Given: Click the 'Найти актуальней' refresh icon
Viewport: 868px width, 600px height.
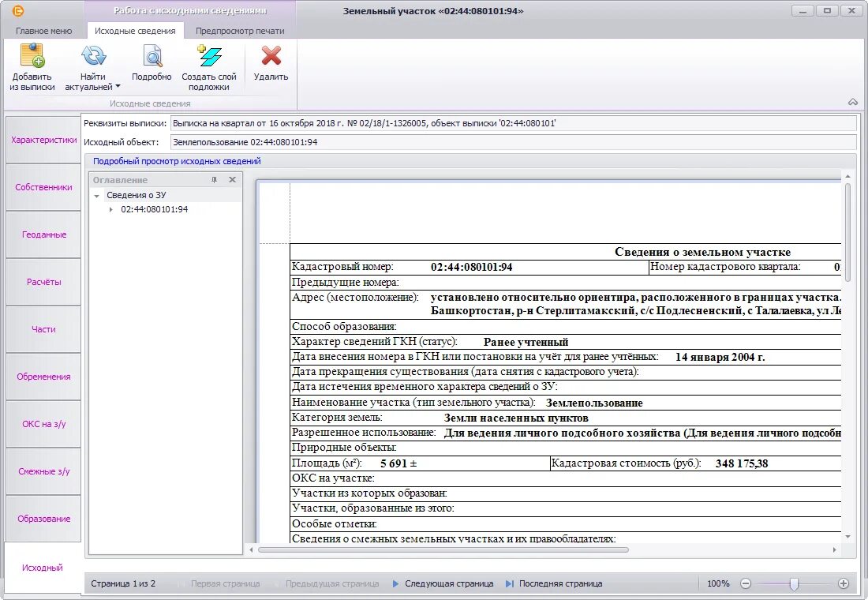Looking at the screenshot, I should coord(93,56).
